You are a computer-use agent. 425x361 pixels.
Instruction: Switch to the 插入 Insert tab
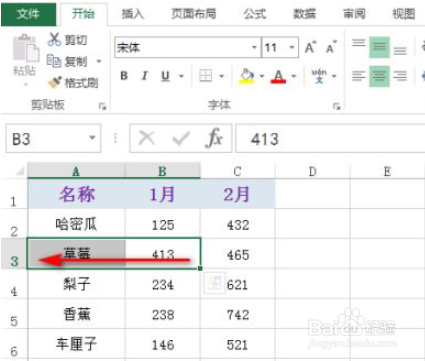133,14
